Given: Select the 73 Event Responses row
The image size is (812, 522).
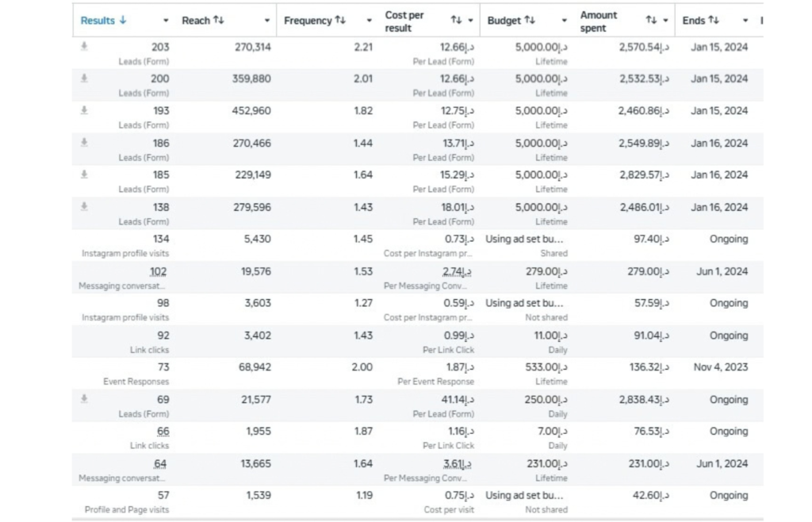Looking at the screenshot, I should click(417, 374).
